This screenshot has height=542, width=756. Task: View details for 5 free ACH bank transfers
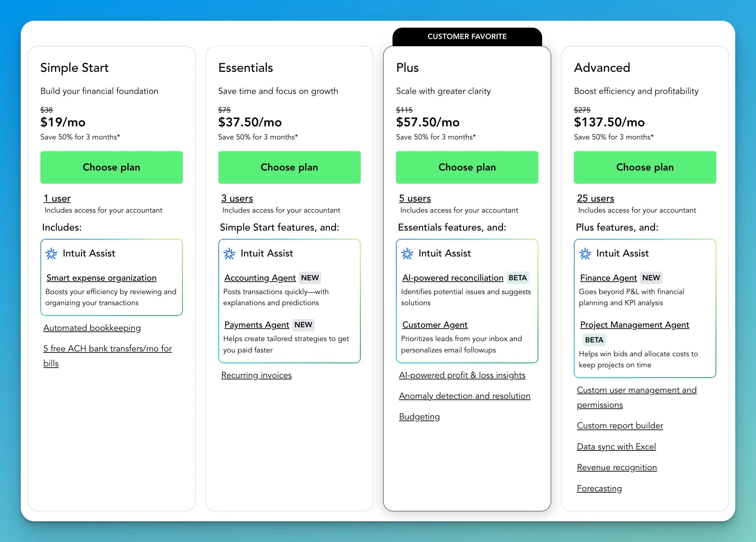[x=107, y=349]
